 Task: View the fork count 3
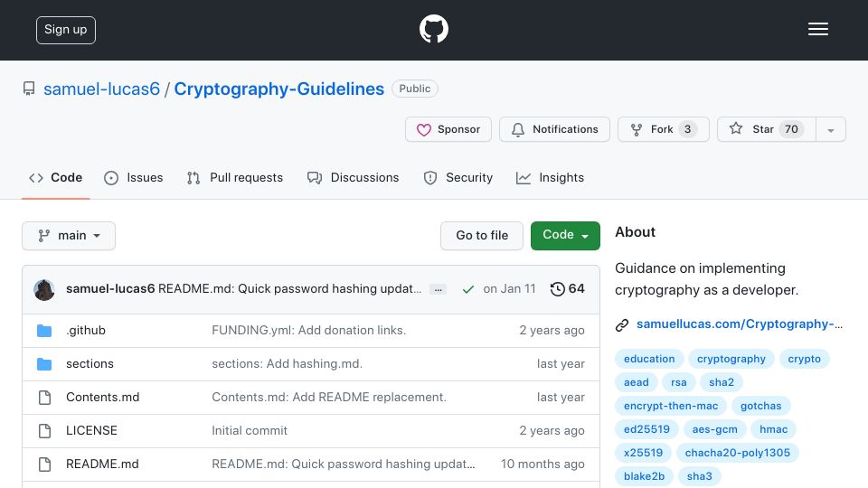point(687,129)
